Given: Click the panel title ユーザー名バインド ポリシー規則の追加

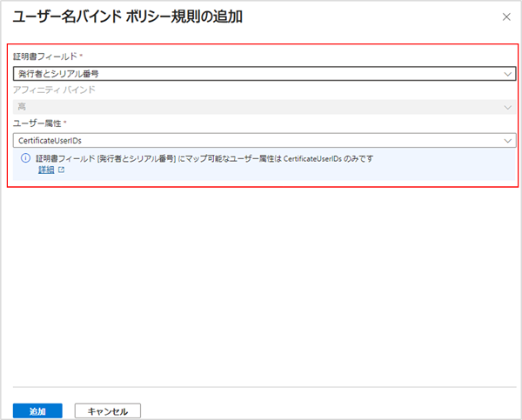Looking at the screenshot, I should (128, 17).
